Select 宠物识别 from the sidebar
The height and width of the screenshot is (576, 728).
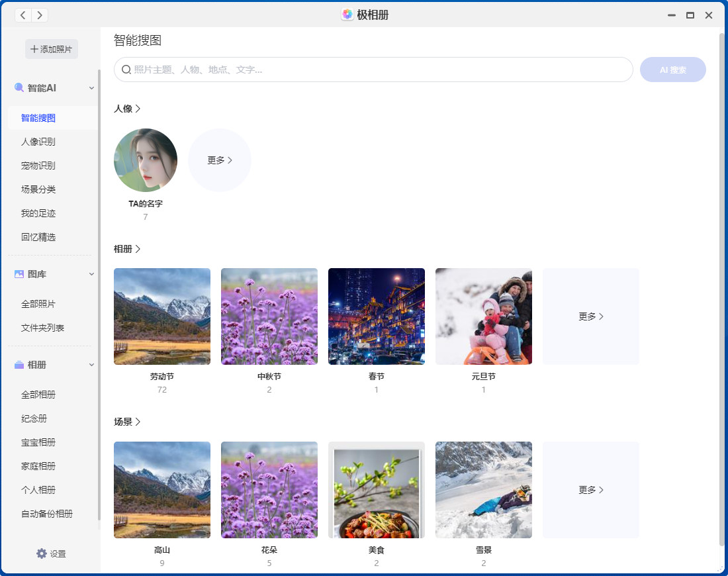(x=38, y=166)
